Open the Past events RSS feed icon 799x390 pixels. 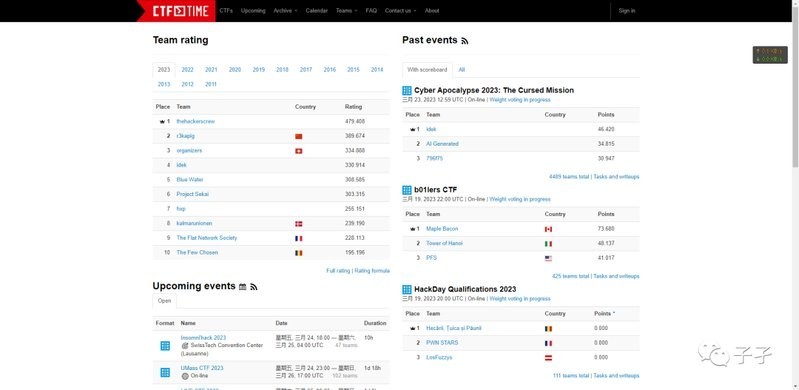coord(464,41)
